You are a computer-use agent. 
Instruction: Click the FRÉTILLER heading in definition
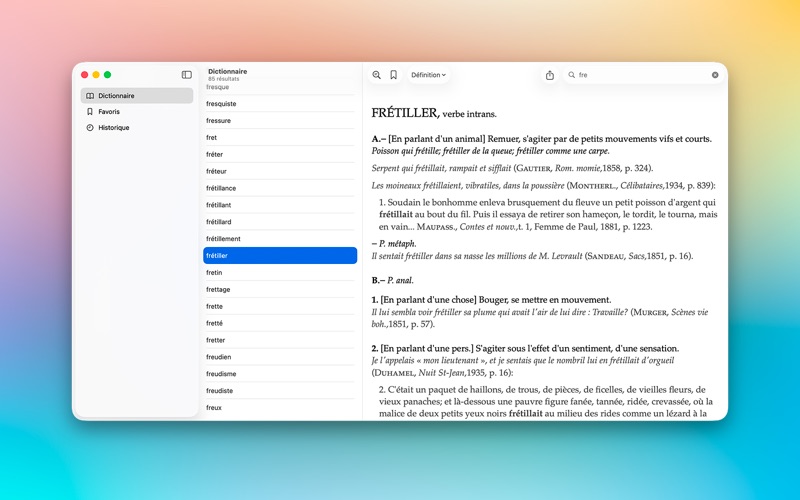[x=405, y=113]
